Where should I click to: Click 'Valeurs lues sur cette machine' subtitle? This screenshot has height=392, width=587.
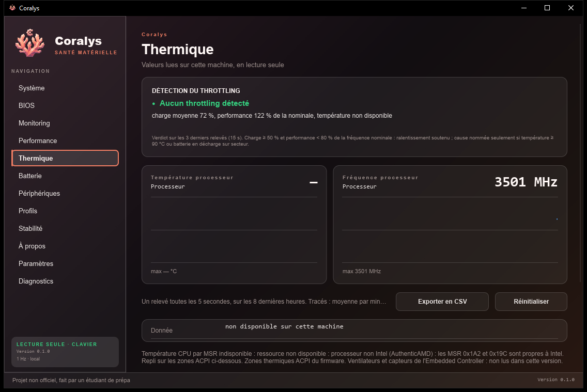(x=213, y=65)
